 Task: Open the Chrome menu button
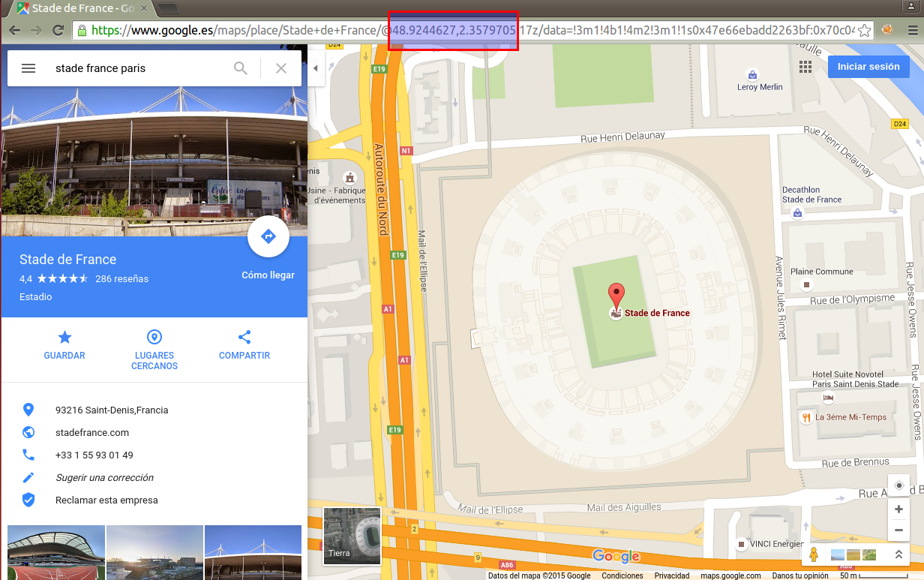912,31
